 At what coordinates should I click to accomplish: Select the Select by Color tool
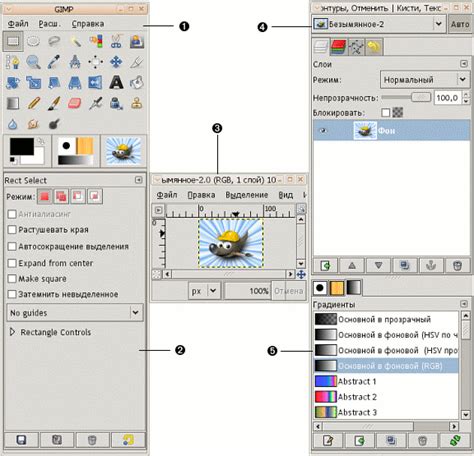[96, 41]
